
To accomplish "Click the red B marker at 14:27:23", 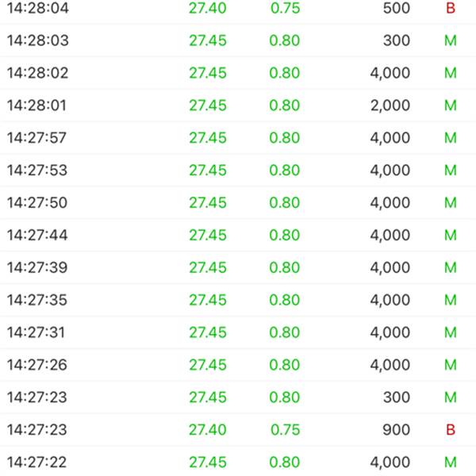I will pyautogui.click(x=451, y=430).
